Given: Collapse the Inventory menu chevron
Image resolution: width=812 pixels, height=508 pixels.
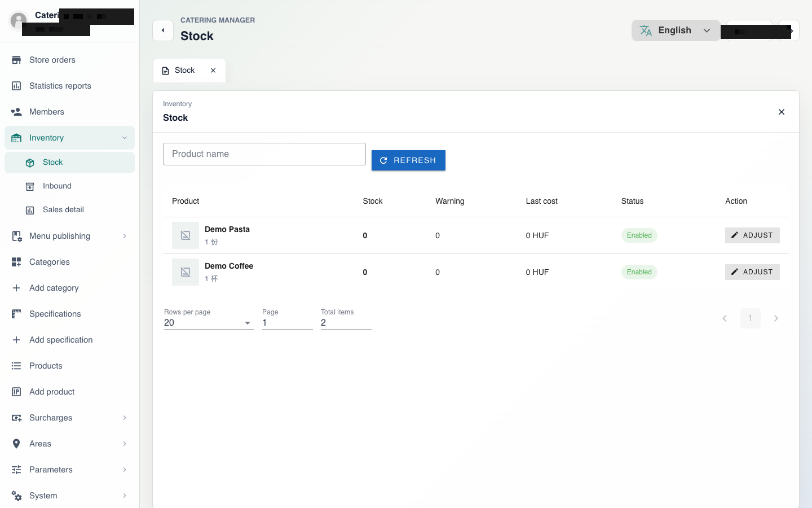Looking at the screenshot, I should [x=125, y=138].
